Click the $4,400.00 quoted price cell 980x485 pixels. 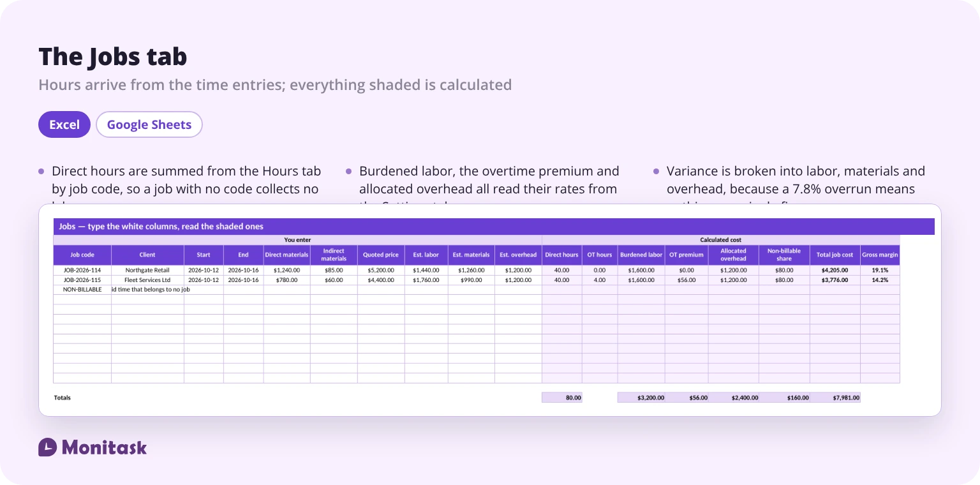381,280
